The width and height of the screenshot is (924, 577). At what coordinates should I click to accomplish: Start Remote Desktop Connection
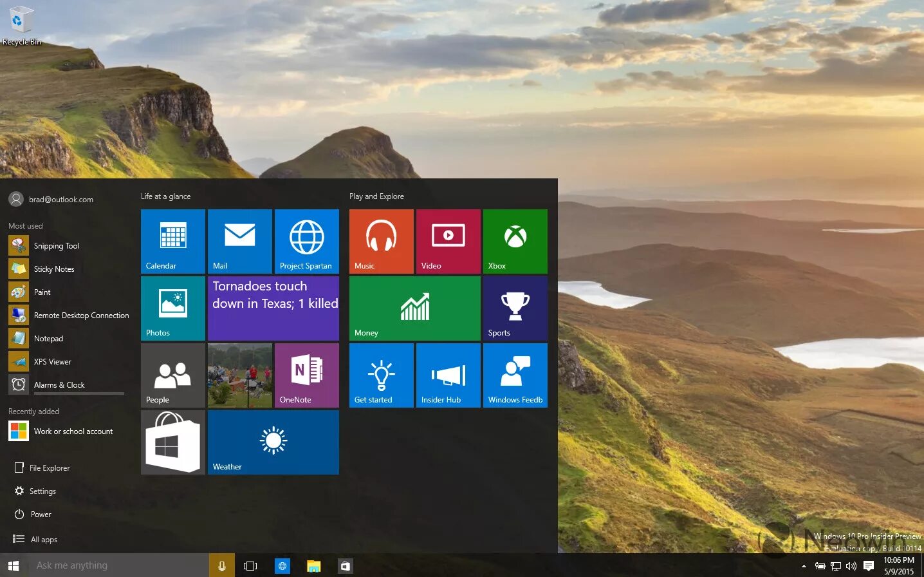point(82,315)
